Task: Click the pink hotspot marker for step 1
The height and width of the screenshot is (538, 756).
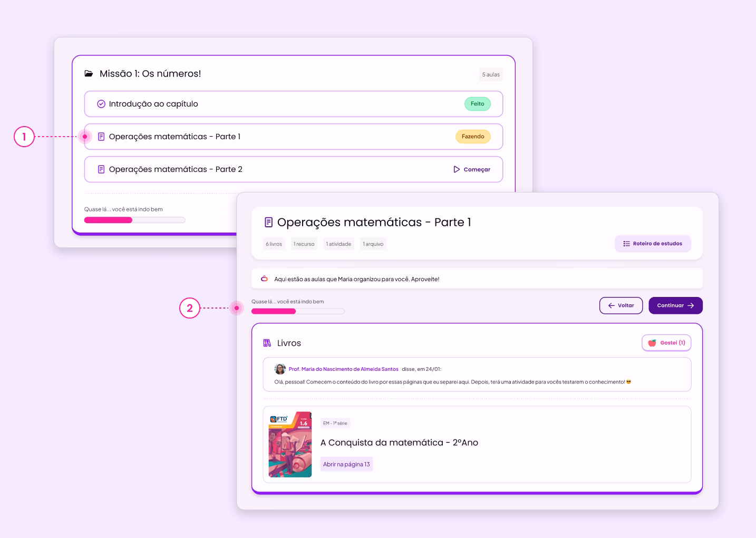Action: click(x=85, y=137)
